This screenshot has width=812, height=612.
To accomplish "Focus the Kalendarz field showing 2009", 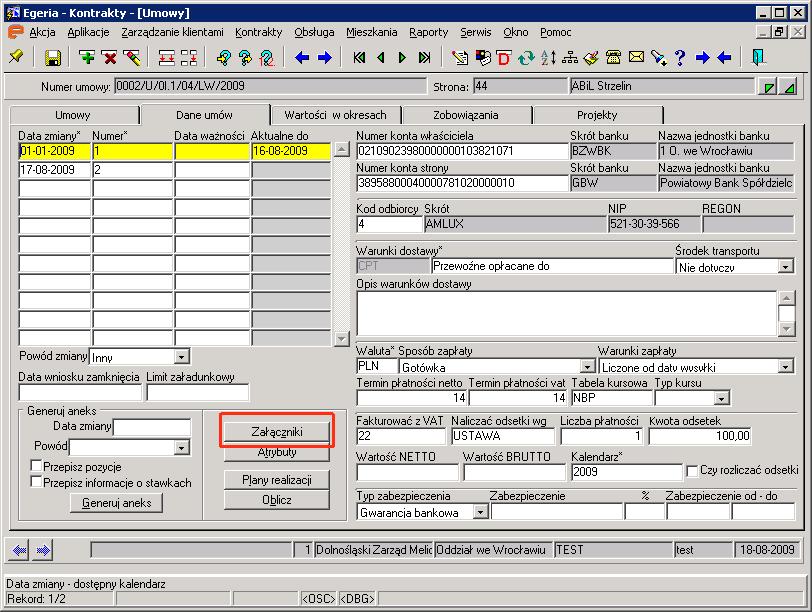I will tap(627, 472).
